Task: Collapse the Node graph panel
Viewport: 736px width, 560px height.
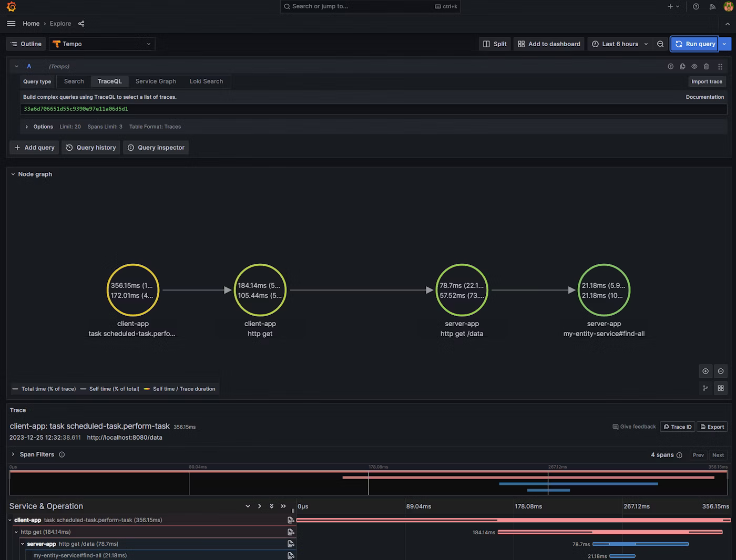Action: (x=13, y=174)
